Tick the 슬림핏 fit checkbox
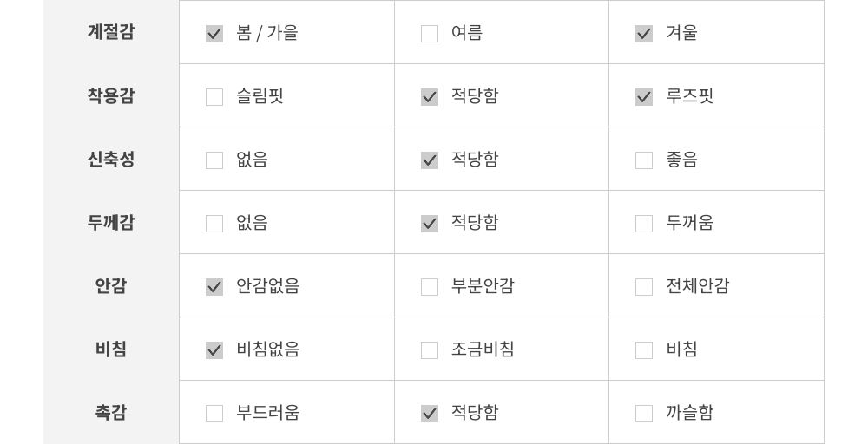 (214, 97)
